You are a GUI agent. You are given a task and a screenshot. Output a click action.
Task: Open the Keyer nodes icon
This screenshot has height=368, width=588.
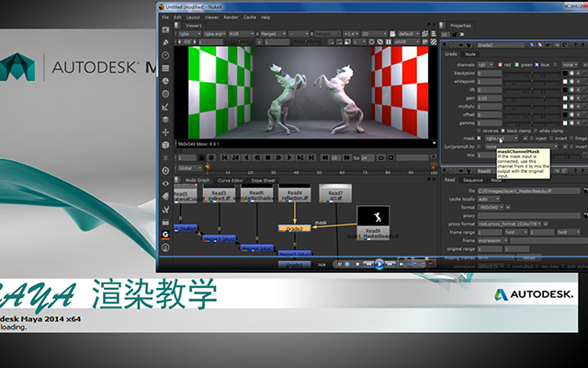click(165, 107)
